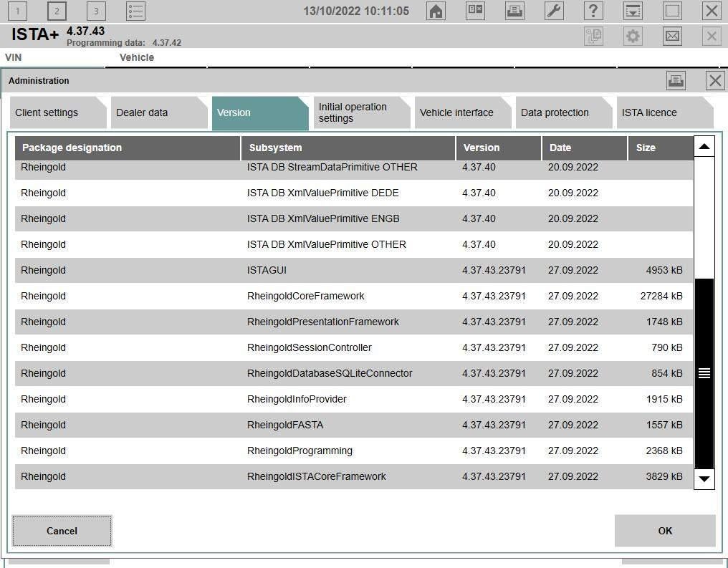Open the Home screen icon
This screenshot has height=568, width=728.
tap(436, 11)
